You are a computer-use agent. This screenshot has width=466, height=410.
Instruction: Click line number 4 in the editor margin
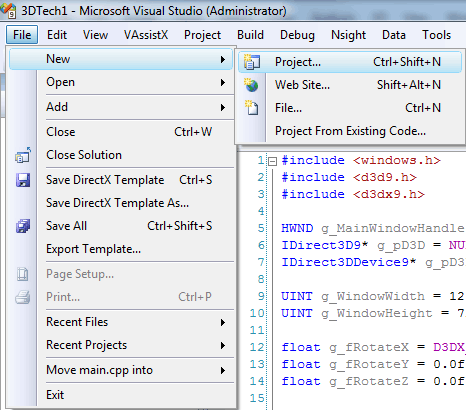(x=261, y=211)
